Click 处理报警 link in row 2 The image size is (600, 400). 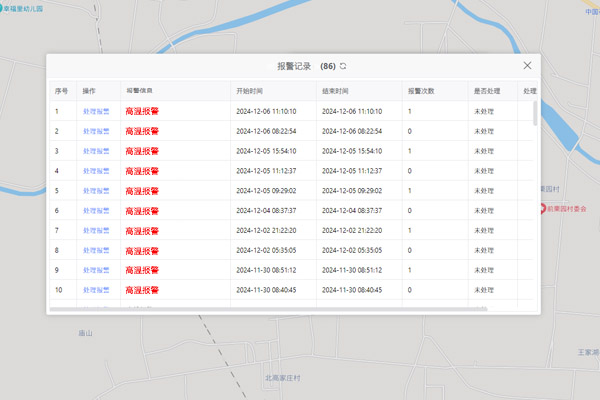pos(96,132)
